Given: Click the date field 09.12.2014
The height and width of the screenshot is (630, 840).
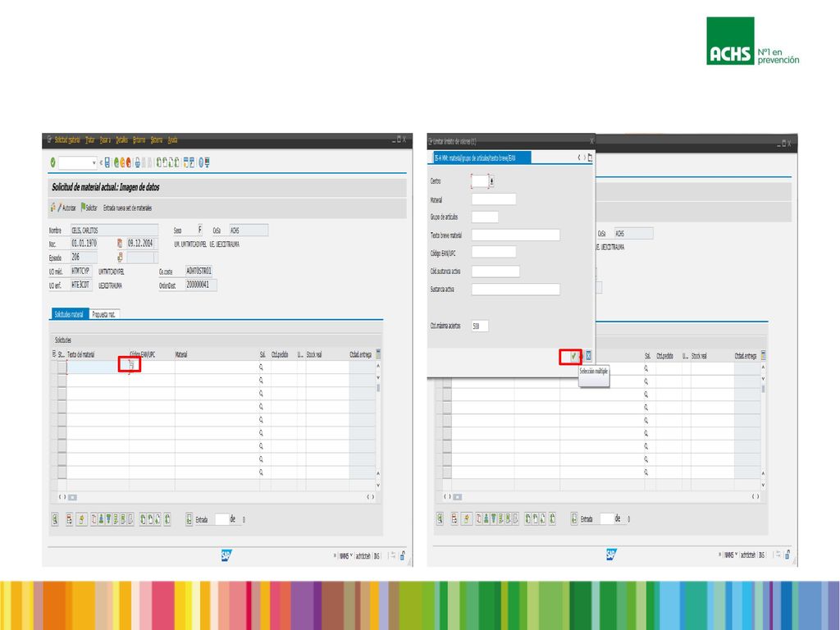Looking at the screenshot, I should point(141,244).
